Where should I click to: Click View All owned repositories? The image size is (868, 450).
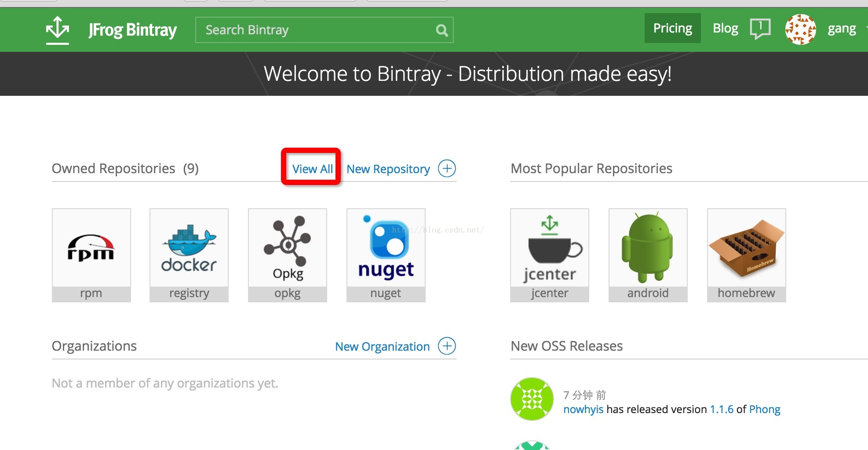(x=312, y=169)
